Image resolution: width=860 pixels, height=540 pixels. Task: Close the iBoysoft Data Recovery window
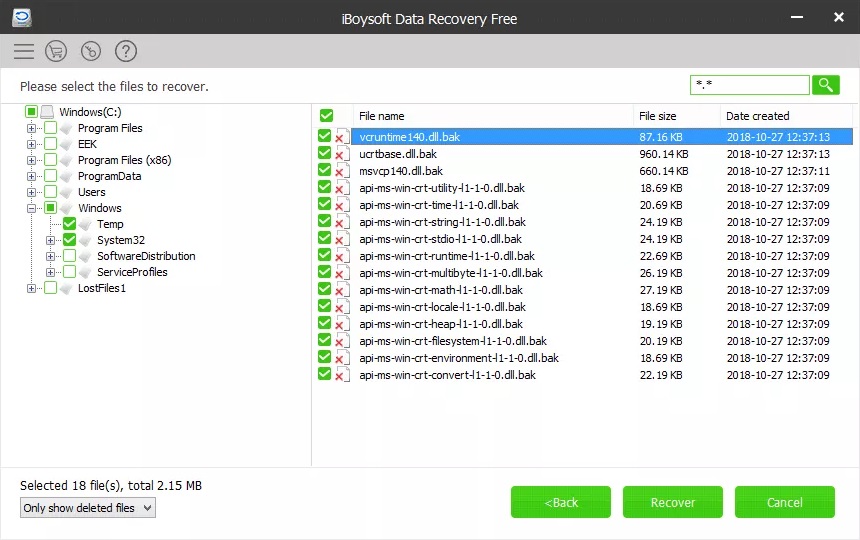839,18
